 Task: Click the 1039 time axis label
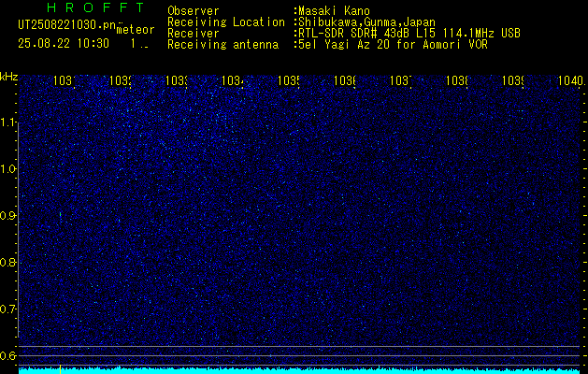[x=512, y=80]
